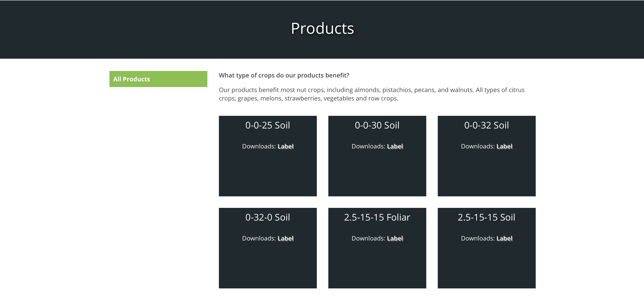Download the Label for 0-0-30 Soil
The height and width of the screenshot is (298, 644).
click(x=395, y=146)
